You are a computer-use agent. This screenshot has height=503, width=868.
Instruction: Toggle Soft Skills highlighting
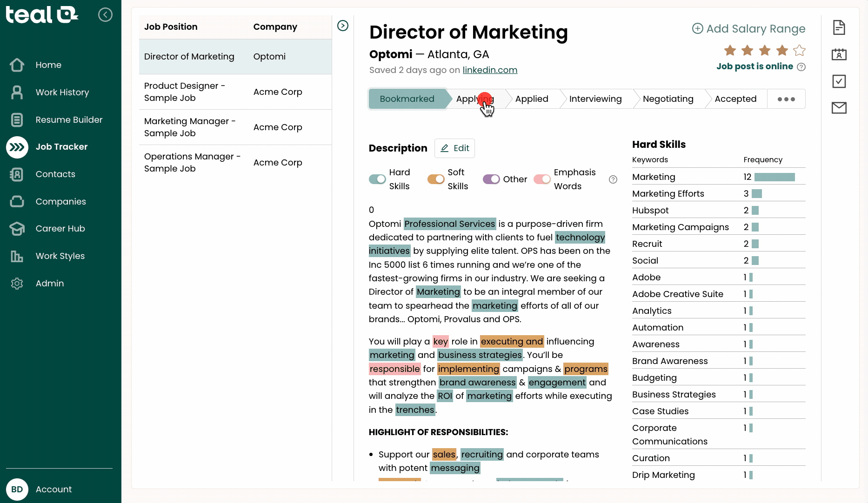[436, 179]
